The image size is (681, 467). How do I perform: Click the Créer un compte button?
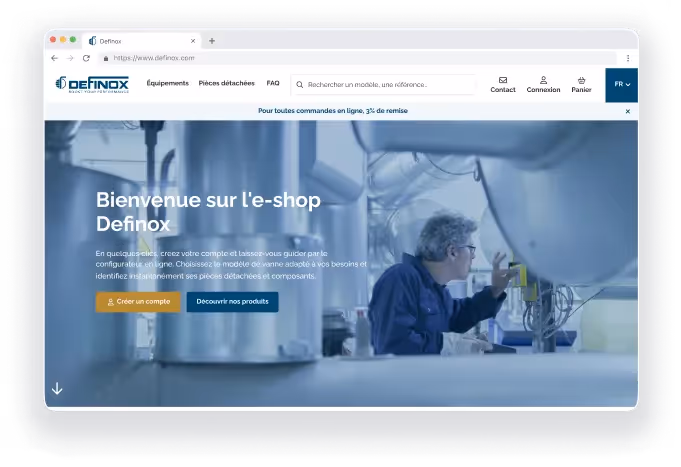(x=138, y=301)
